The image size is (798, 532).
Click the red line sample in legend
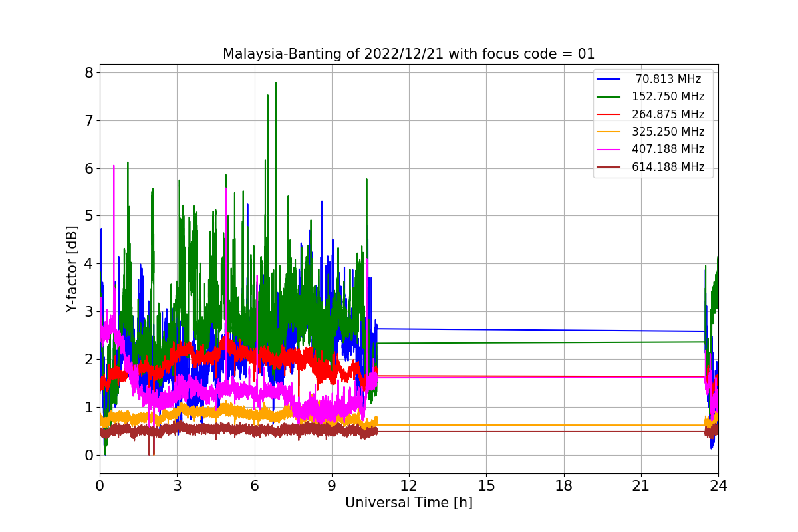tap(608, 114)
